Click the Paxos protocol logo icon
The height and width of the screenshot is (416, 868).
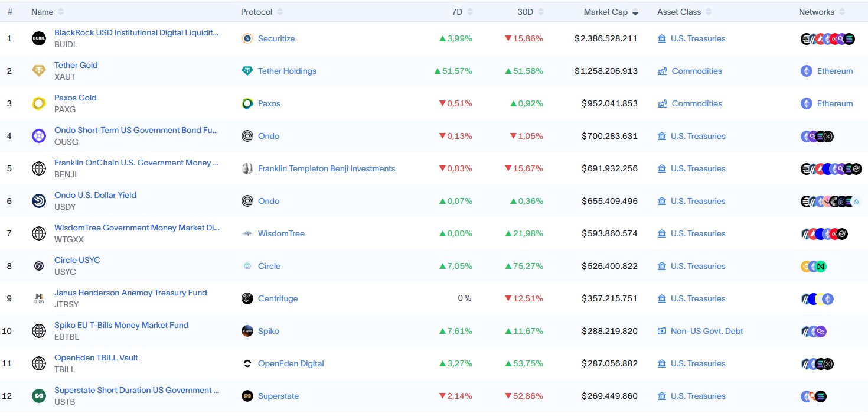(x=247, y=103)
